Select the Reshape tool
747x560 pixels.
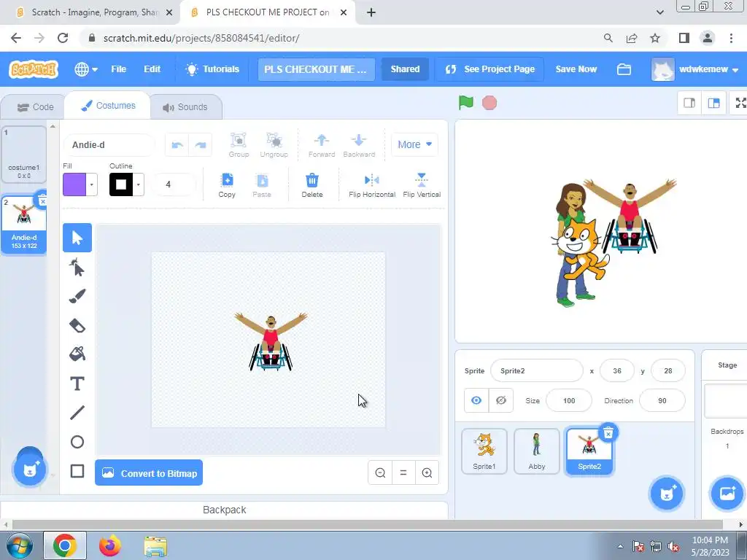point(77,267)
